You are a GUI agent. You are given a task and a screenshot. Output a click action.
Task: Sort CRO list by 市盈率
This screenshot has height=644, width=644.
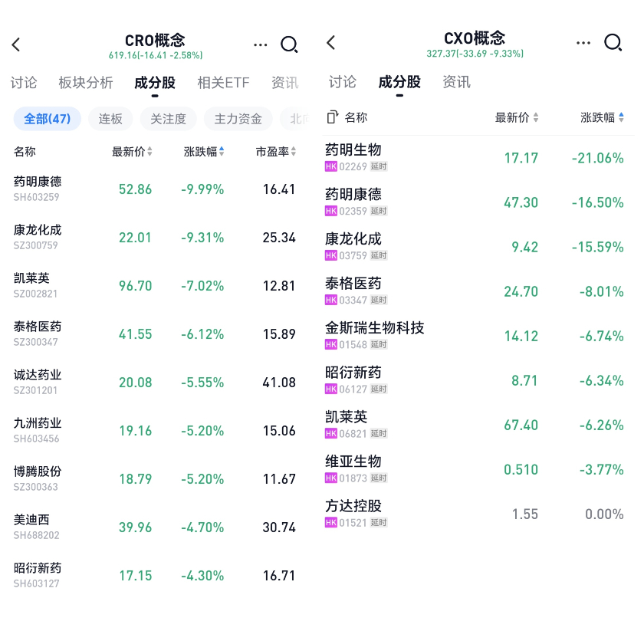275,152
